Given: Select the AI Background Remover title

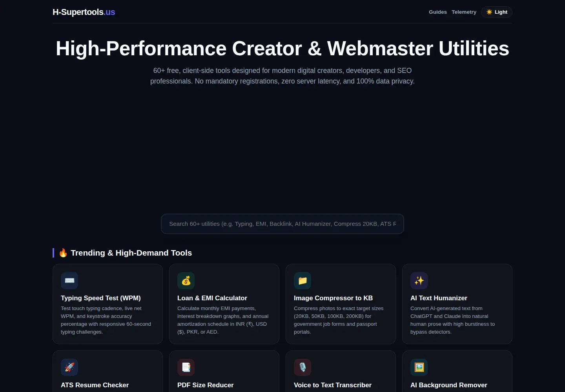Looking at the screenshot, I should point(449,385).
